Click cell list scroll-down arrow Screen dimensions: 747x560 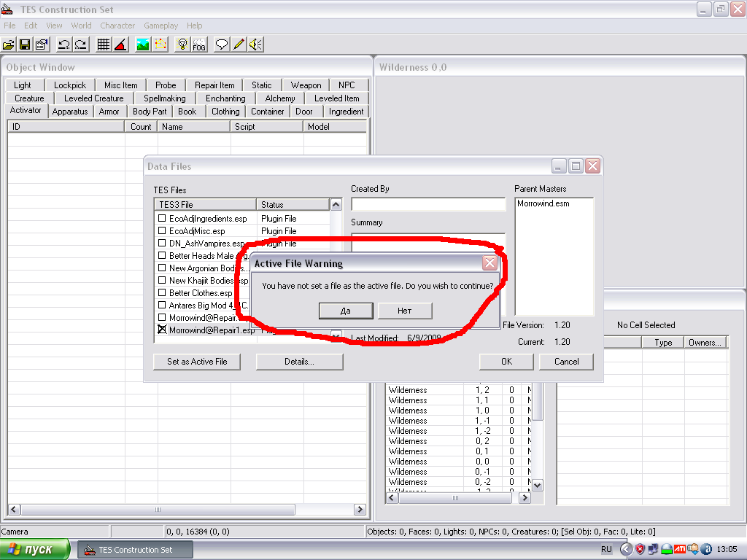(x=538, y=486)
